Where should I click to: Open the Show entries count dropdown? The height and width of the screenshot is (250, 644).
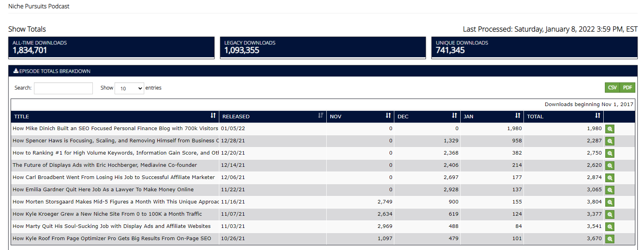pos(129,88)
